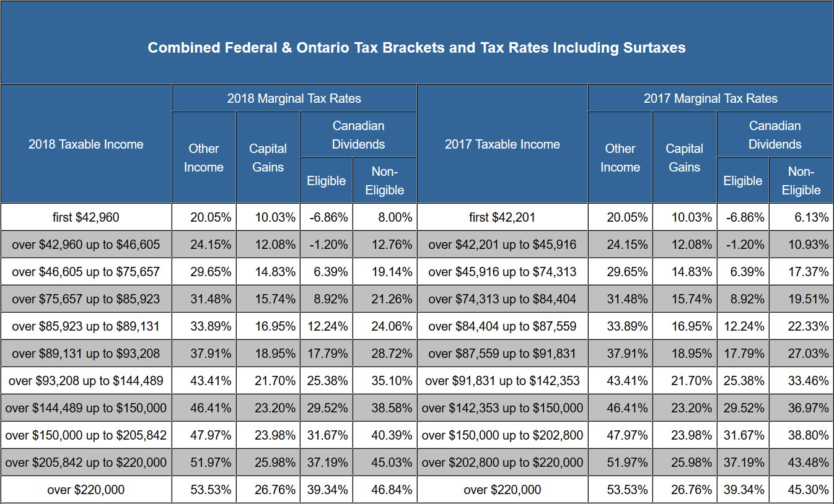Select 'over $93,208 up to $144,489' bracket
The height and width of the screenshot is (504, 834).
[86, 380]
